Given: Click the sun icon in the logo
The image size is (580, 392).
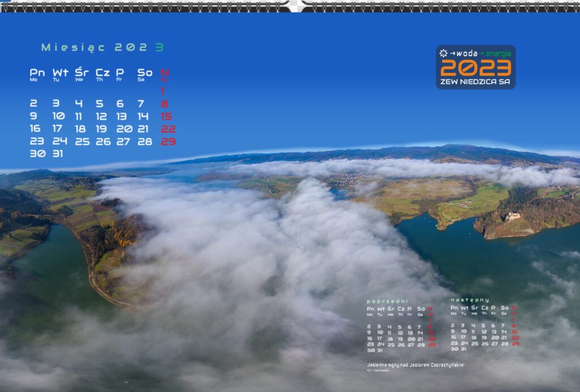Looking at the screenshot, I should point(443,53).
